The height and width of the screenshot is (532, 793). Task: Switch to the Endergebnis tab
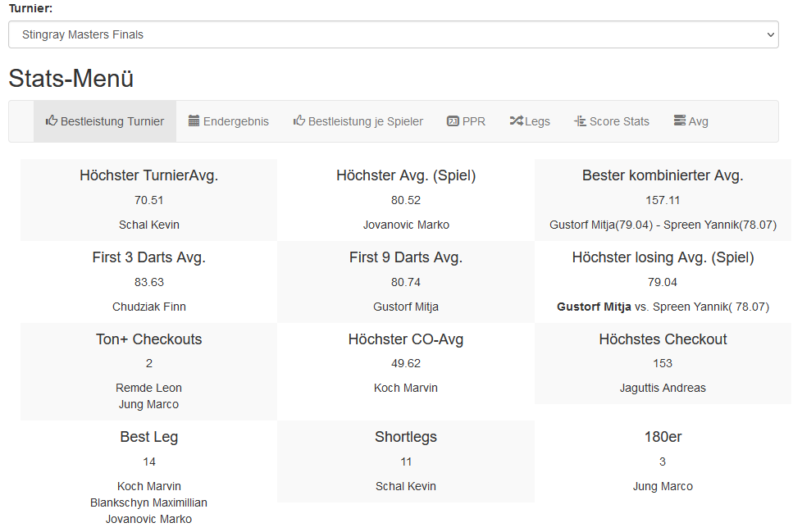(236, 121)
